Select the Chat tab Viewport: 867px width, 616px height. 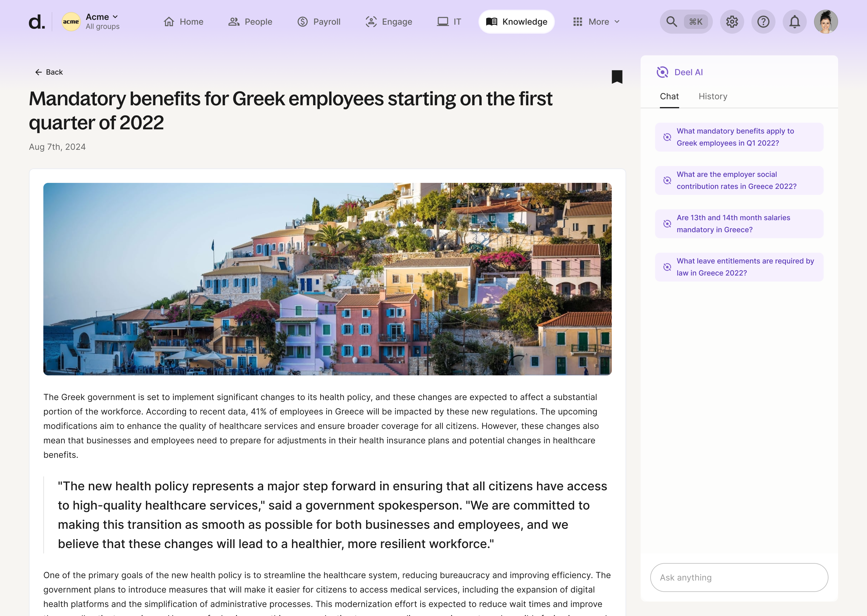669,96
